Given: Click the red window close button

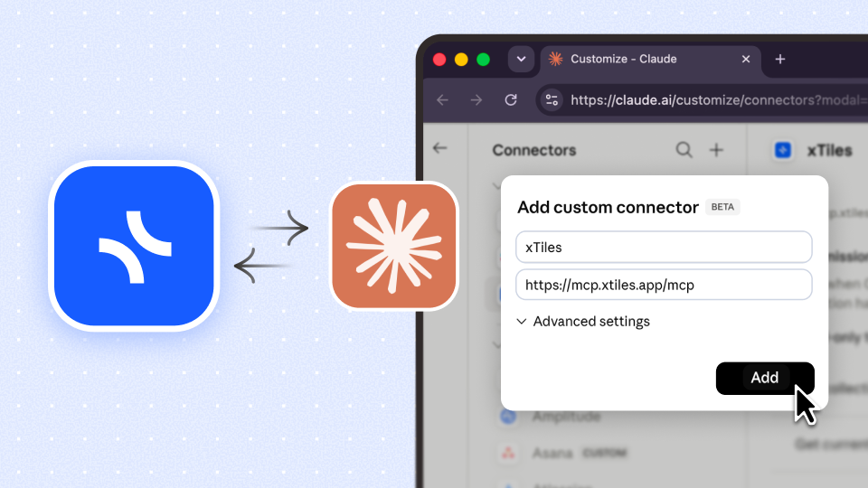Looking at the screenshot, I should click(439, 60).
